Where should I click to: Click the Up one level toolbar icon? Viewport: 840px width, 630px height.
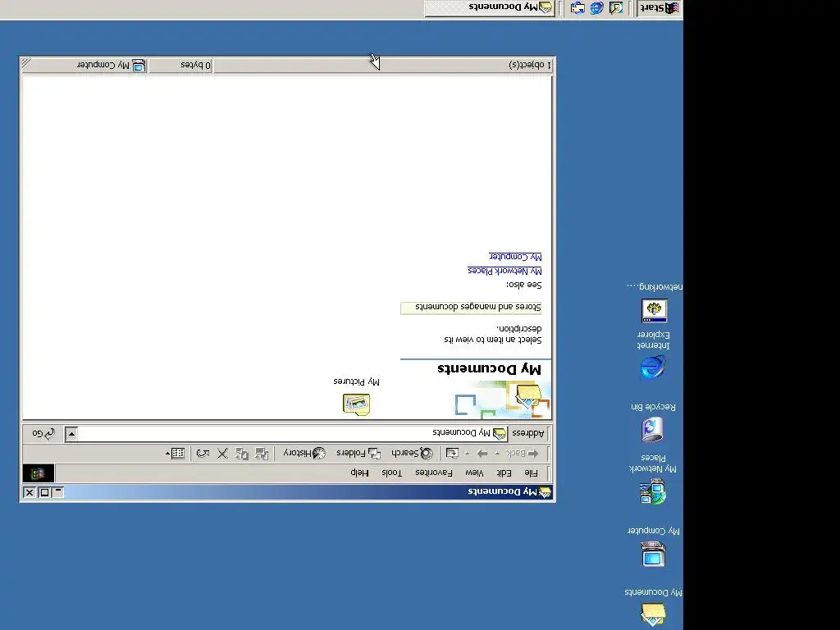(x=452, y=453)
